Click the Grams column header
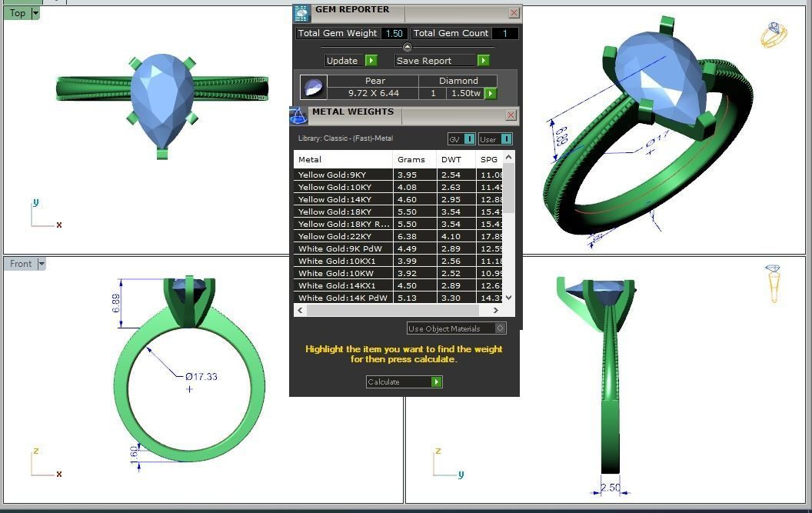Screen dimensions: 812x513 (414, 160)
